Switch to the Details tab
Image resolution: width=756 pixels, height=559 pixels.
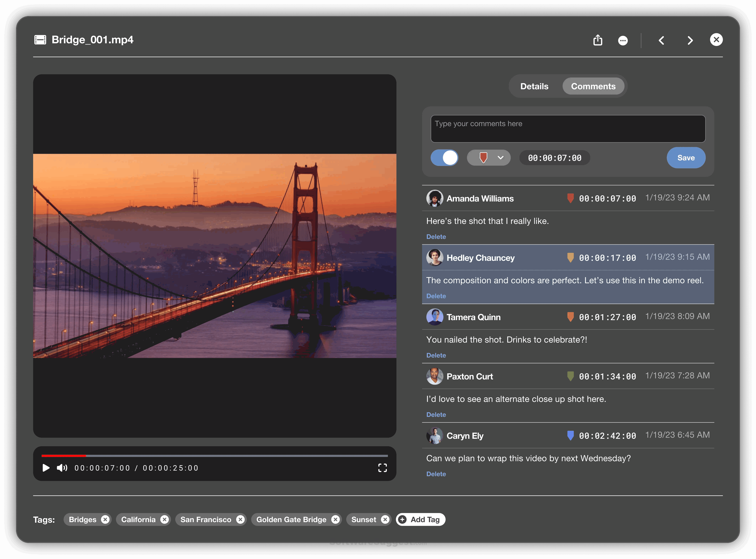click(x=534, y=86)
